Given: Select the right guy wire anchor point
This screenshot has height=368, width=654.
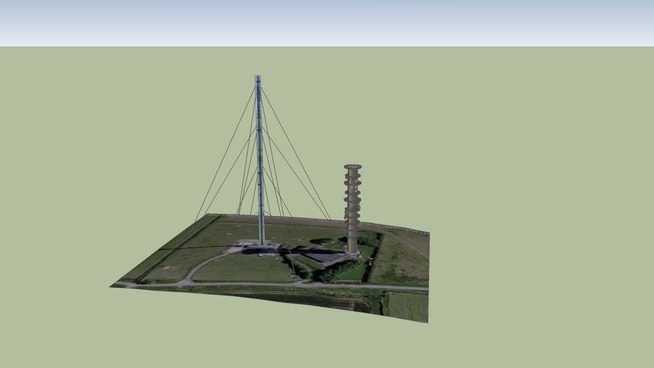Looking at the screenshot, I should (x=330, y=219).
